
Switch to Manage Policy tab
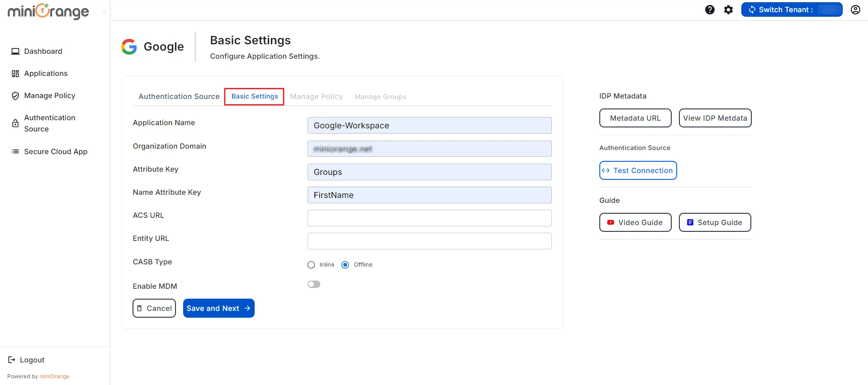point(316,96)
